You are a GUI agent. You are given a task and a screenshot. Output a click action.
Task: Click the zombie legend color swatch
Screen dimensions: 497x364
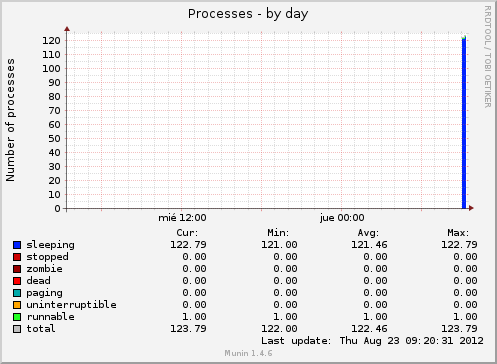(x=17, y=269)
